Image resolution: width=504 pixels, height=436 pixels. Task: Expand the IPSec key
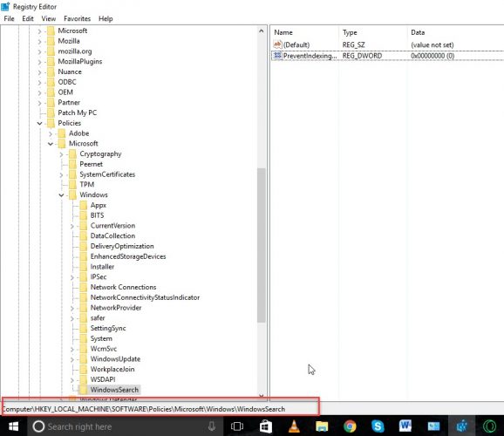tap(72, 277)
